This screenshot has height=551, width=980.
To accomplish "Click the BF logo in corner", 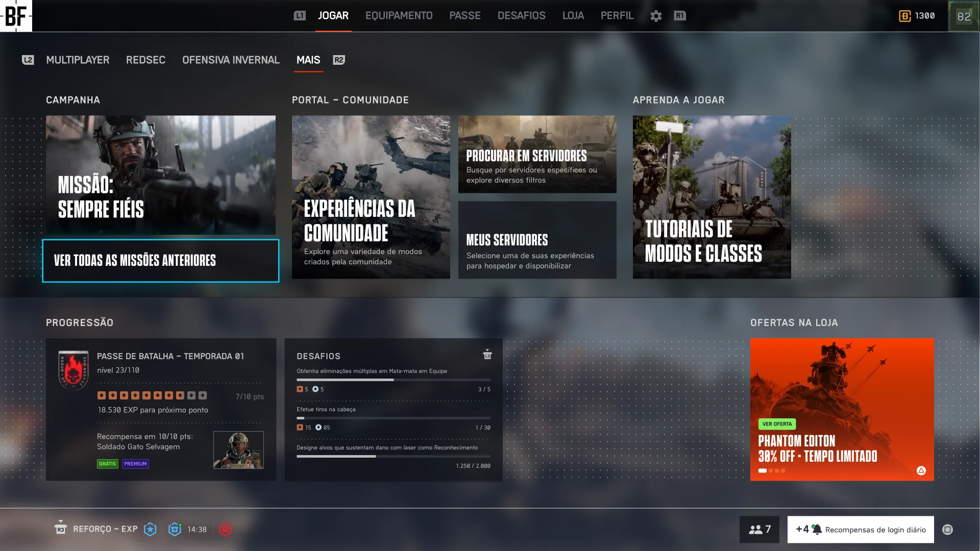I will point(16,16).
